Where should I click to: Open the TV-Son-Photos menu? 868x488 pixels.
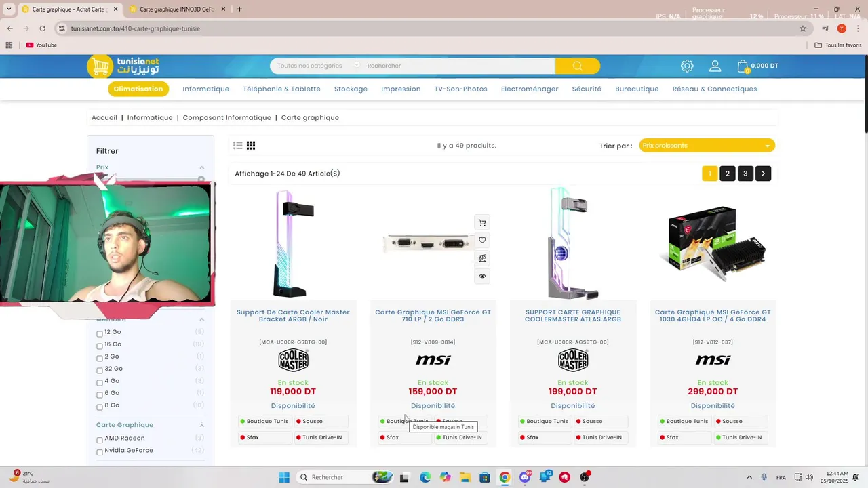pyautogui.click(x=461, y=89)
